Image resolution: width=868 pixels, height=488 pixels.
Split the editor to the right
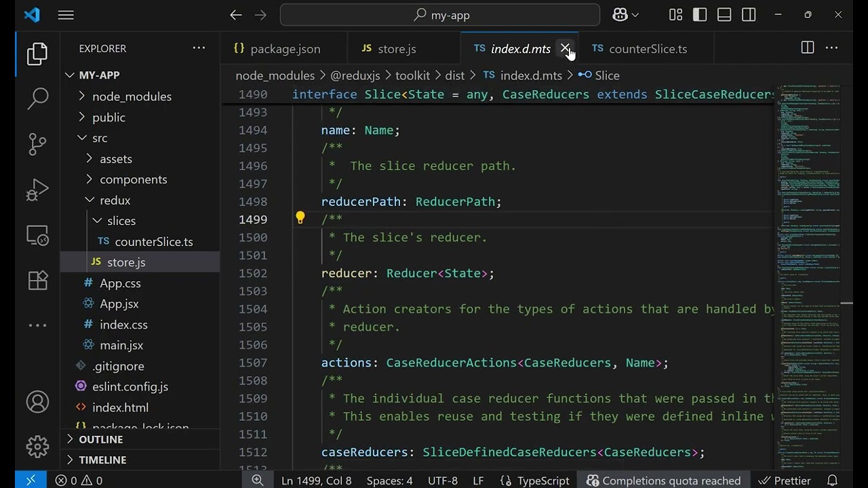tap(807, 47)
